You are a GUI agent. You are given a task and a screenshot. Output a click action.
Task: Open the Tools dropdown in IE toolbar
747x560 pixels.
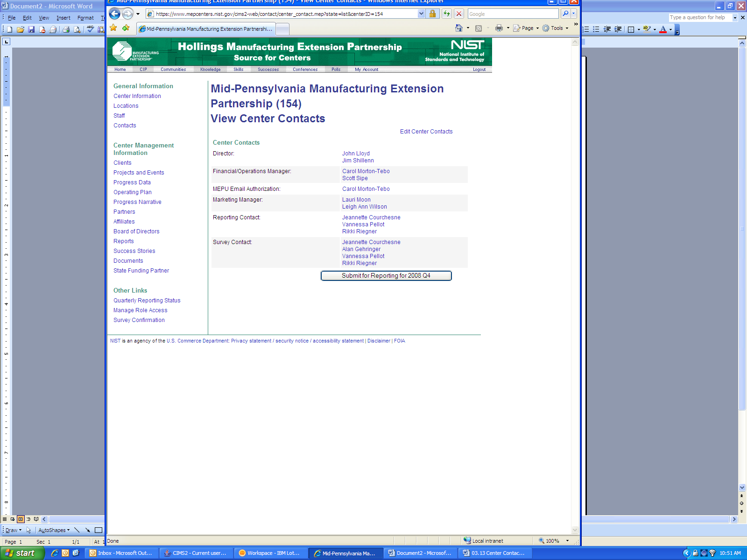556,28
